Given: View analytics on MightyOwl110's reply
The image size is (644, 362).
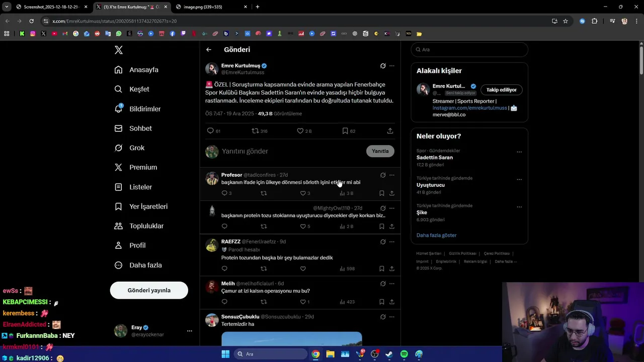Looking at the screenshot, I should 346,226.
